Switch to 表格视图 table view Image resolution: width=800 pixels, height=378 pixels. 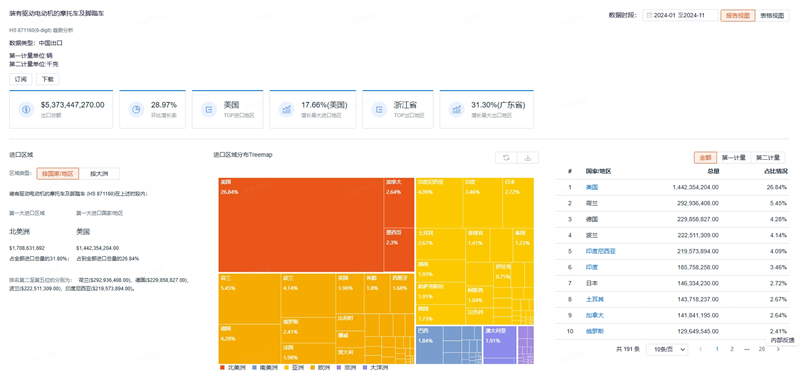pyautogui.click(x=772, y=15)
